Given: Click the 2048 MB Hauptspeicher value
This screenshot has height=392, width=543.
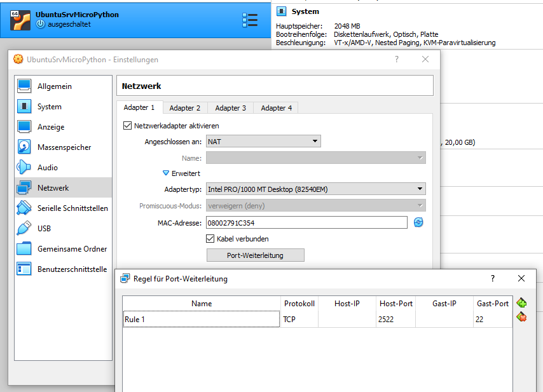Looking at the screenshot, I should 347,26.
